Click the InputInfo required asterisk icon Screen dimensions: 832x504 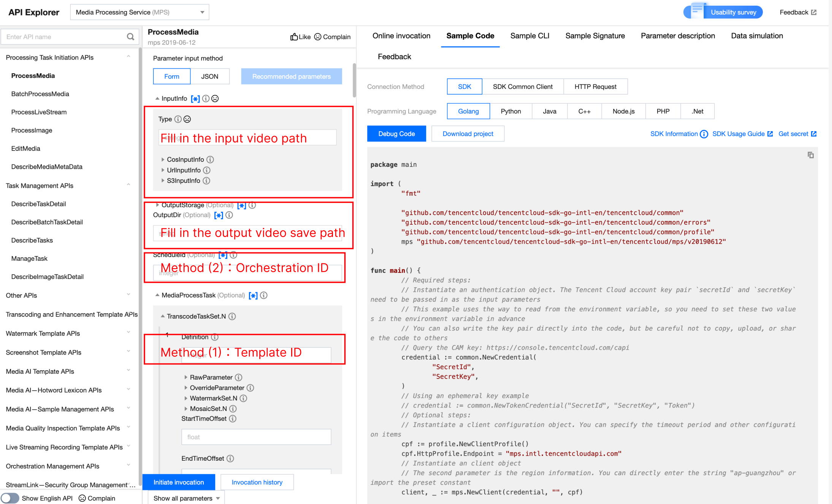[x=195, y=99]
